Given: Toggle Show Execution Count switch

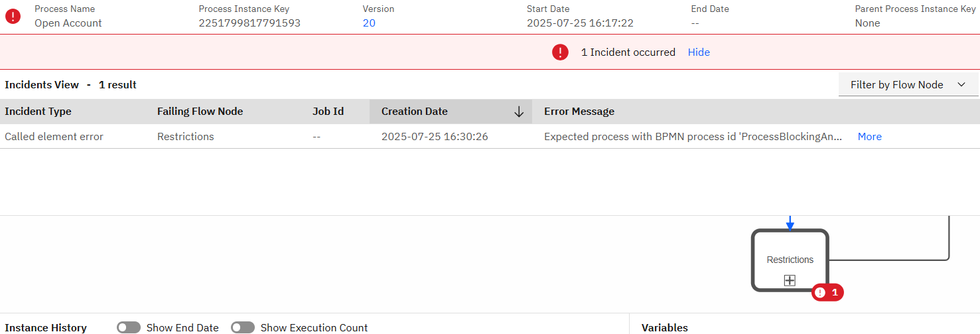Looking at the screenshot, I should [243, 327].
